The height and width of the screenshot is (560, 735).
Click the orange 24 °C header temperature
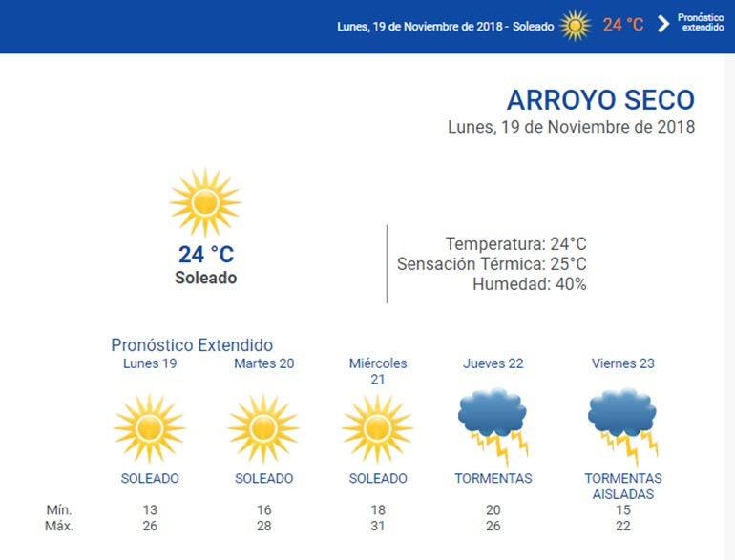click(623, 25)
